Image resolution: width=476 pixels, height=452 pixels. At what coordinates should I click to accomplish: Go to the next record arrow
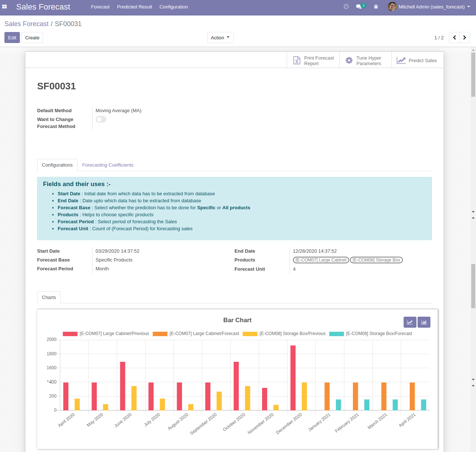point(465,38)
